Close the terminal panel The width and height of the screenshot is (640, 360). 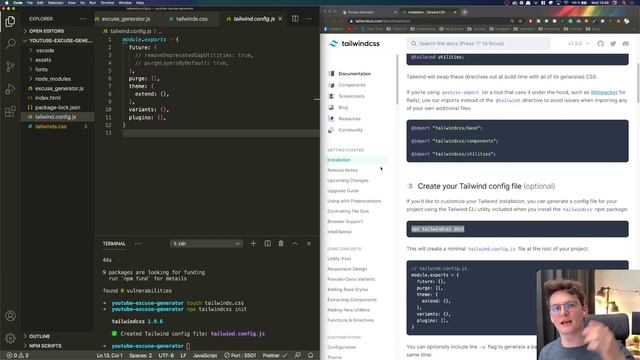(x=309, y=243)
